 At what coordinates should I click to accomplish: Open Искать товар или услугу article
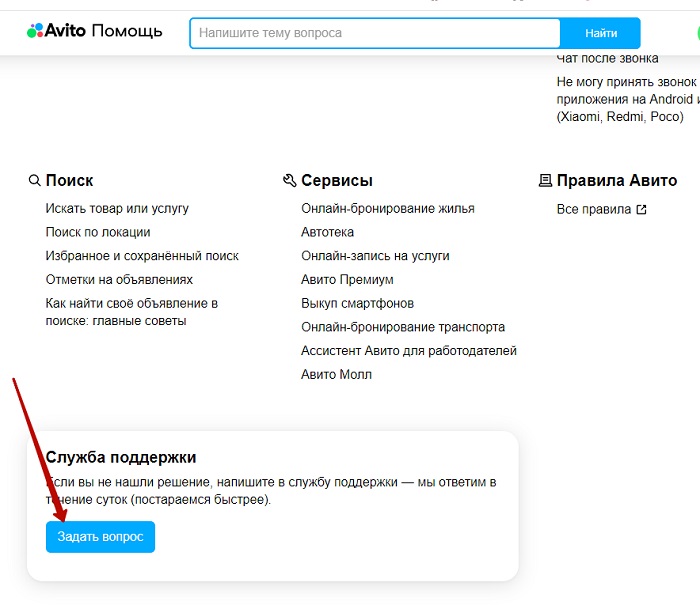[117, 209]
